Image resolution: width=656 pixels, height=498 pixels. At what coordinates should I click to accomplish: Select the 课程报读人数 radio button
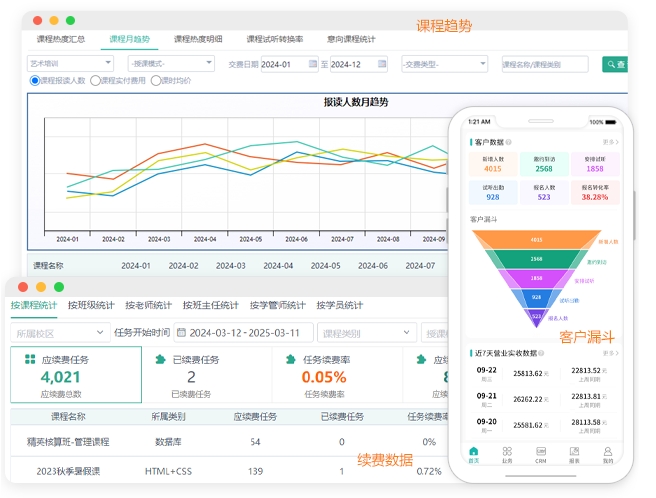(35, 81)
